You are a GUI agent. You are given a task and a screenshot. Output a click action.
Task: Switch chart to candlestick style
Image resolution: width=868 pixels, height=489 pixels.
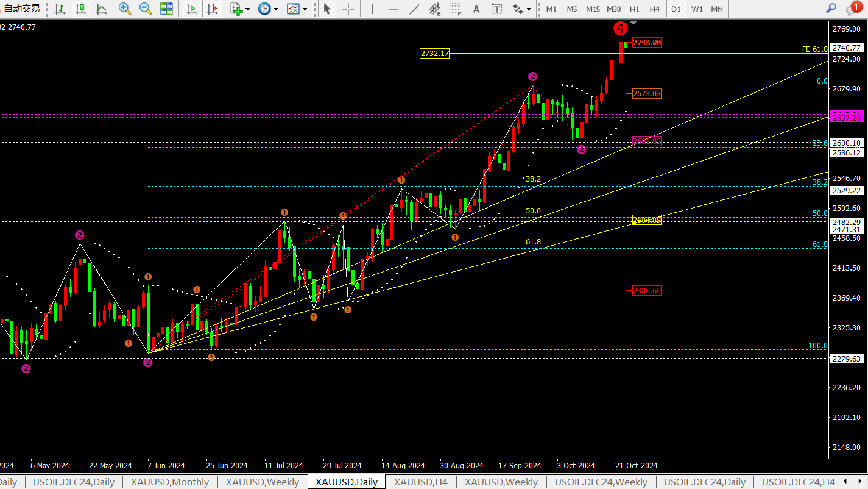pyautogui.click(x=80, y=9)
